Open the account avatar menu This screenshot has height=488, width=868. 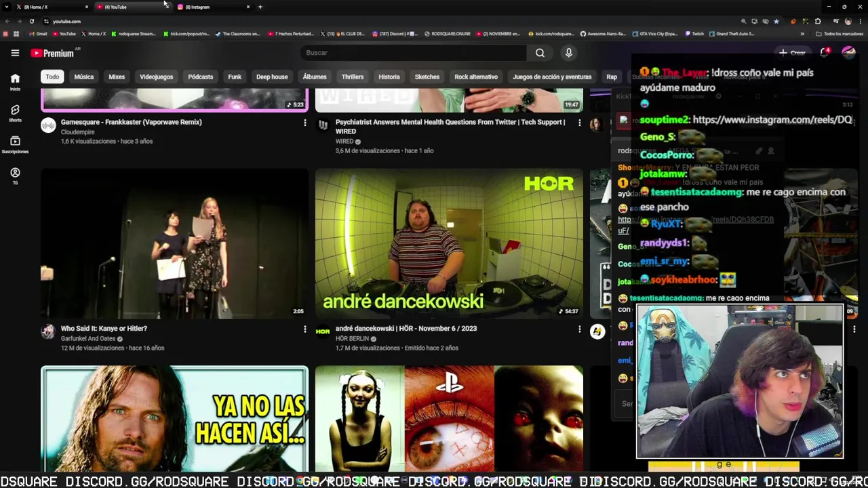pos(848,52)
